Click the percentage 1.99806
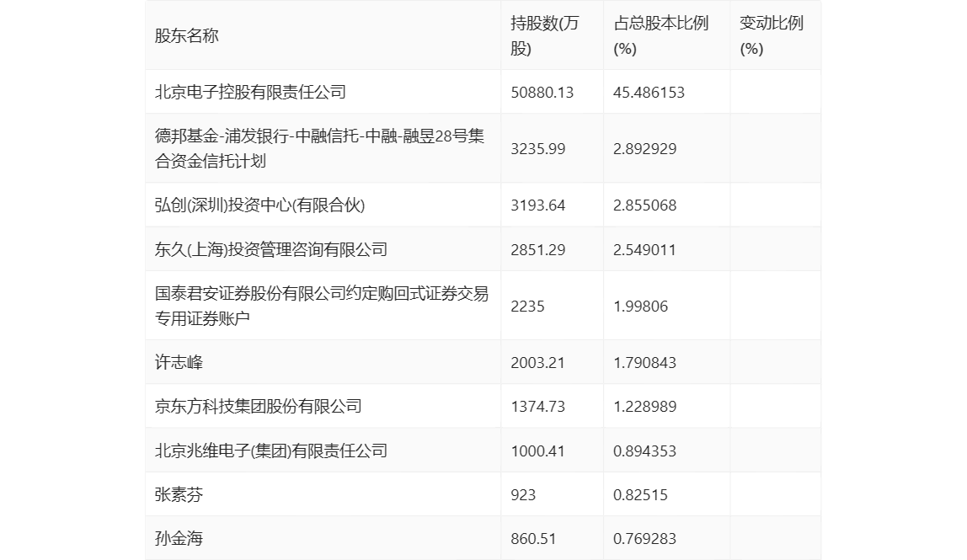This screenshot has width=967, height=560. pyautogui.click(x=640, y=307)
